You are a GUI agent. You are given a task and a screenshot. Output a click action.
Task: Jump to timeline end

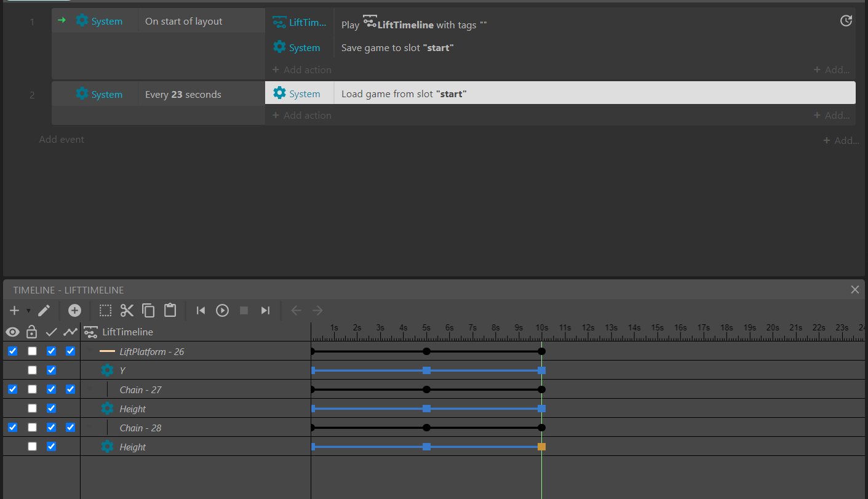(265, 310)
